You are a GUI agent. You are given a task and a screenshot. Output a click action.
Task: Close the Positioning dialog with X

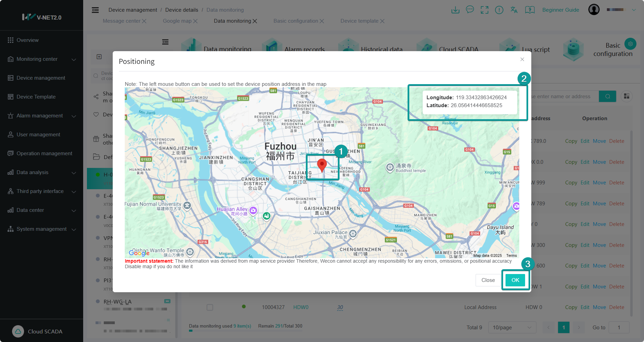point(522,59)
